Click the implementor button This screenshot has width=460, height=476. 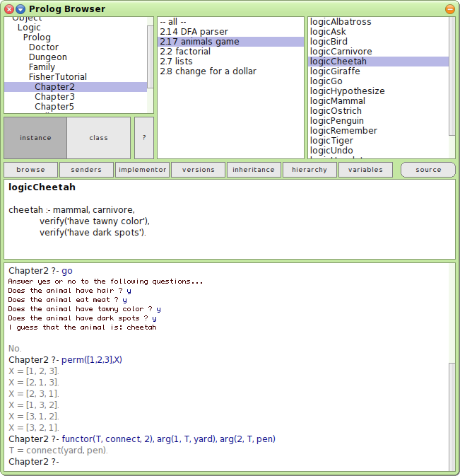(142, 170)
